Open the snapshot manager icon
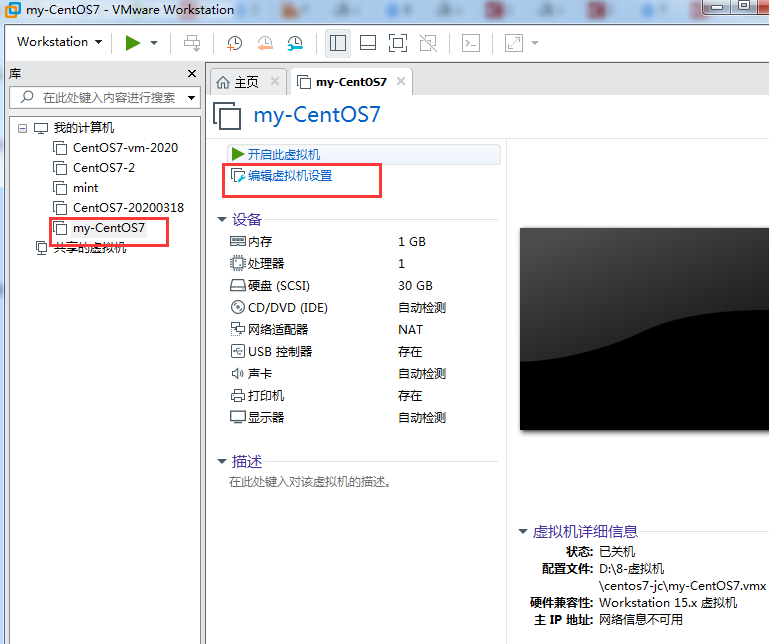 (295, 43)
